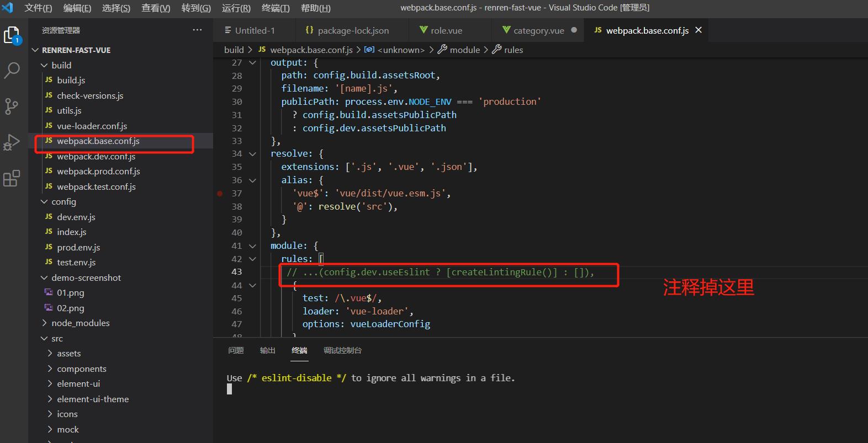The image size is (868, 443).
Task: Collapse the demo-screenshot folder
Action: point(44,278)
